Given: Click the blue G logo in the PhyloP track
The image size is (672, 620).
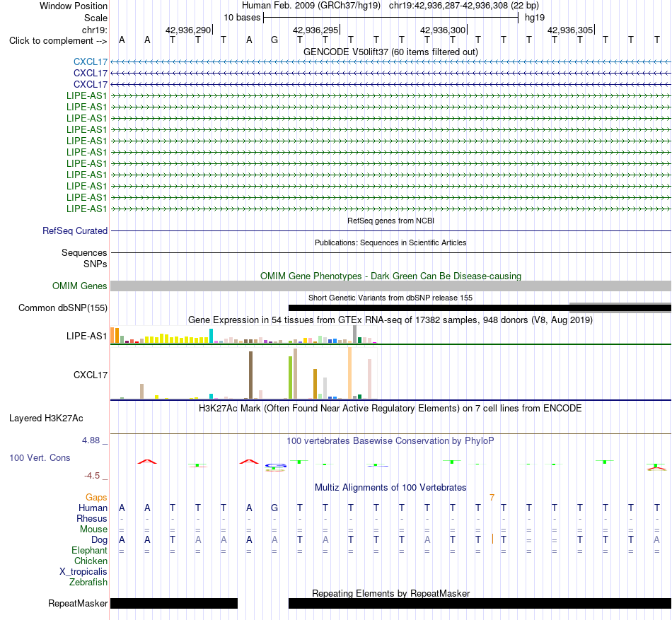Looking at the screenshot, I should click(x=276, y=465).
